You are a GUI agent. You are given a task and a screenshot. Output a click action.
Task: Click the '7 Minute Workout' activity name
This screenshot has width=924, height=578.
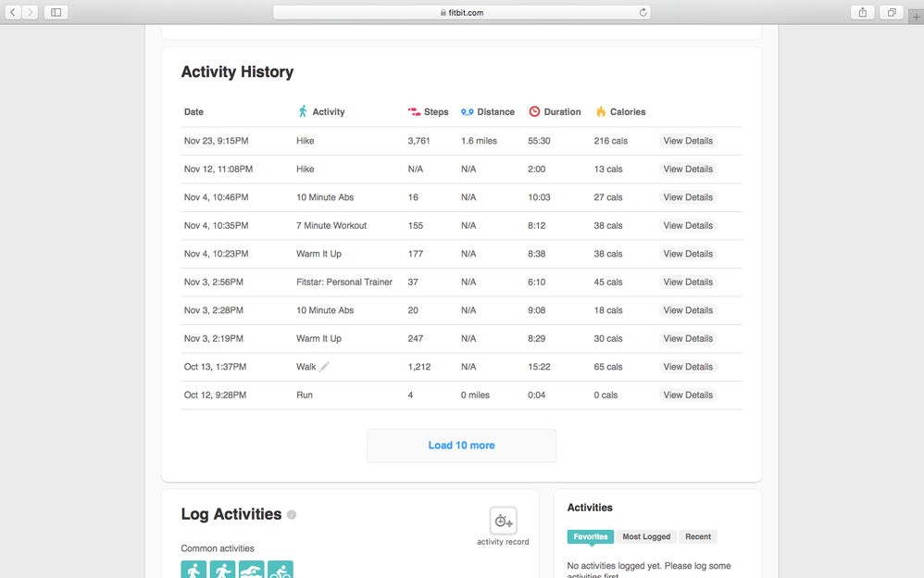pos(331,226)
